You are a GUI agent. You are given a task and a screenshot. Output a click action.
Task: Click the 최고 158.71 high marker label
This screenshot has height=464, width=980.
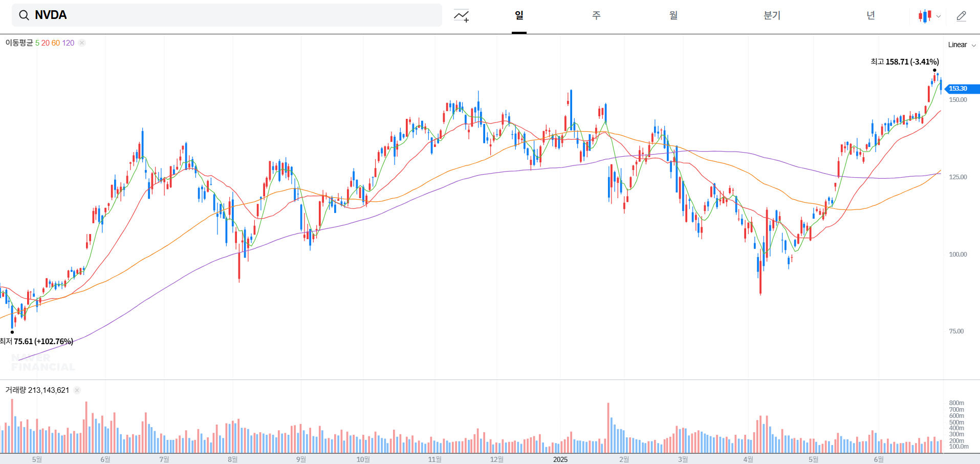[905, 62]
